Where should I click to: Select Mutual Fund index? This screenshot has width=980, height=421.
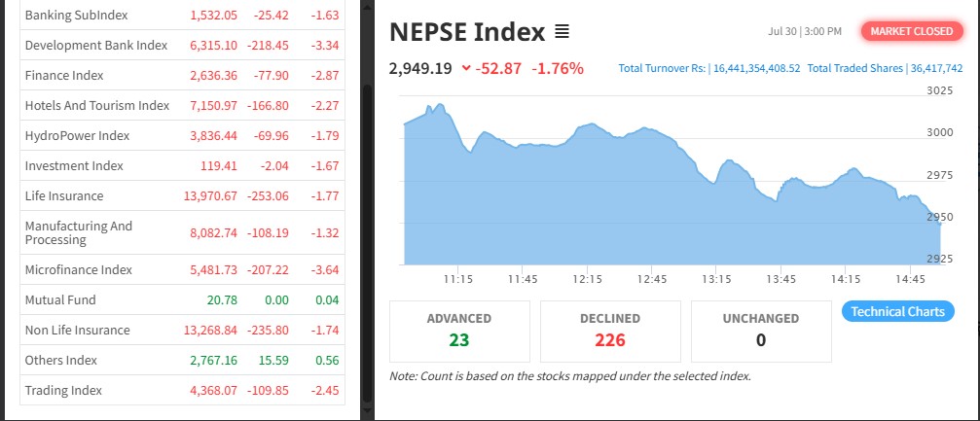[60, 300]
